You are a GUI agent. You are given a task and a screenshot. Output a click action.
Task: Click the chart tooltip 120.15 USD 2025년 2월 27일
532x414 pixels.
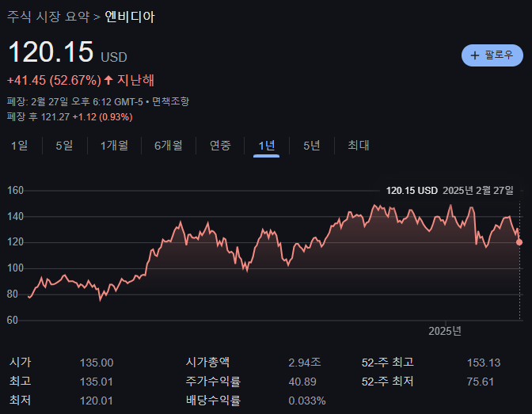click(450, 190)
